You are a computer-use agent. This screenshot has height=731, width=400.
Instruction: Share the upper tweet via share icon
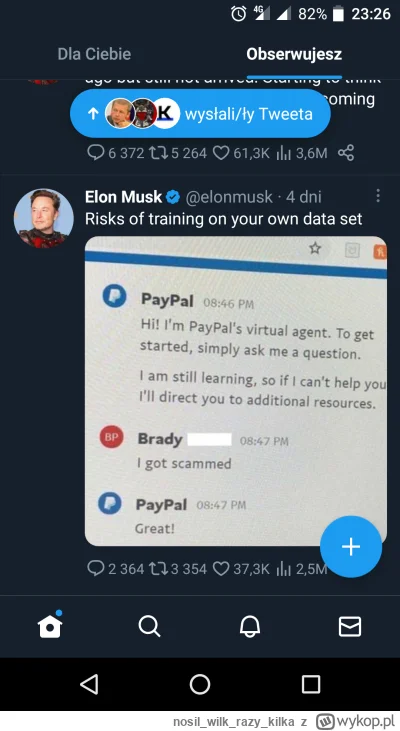point(346,152)
